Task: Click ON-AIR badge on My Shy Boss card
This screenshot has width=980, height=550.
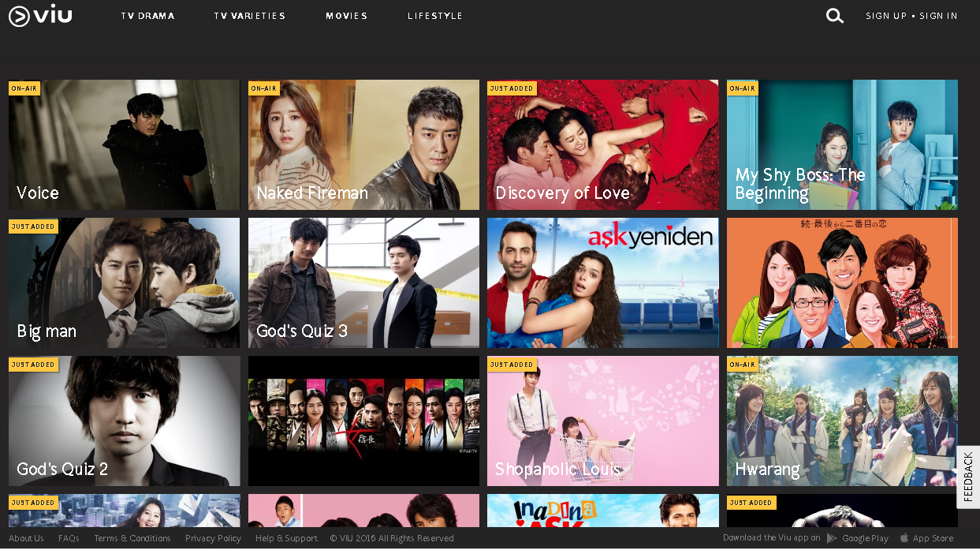Action: 743,88
